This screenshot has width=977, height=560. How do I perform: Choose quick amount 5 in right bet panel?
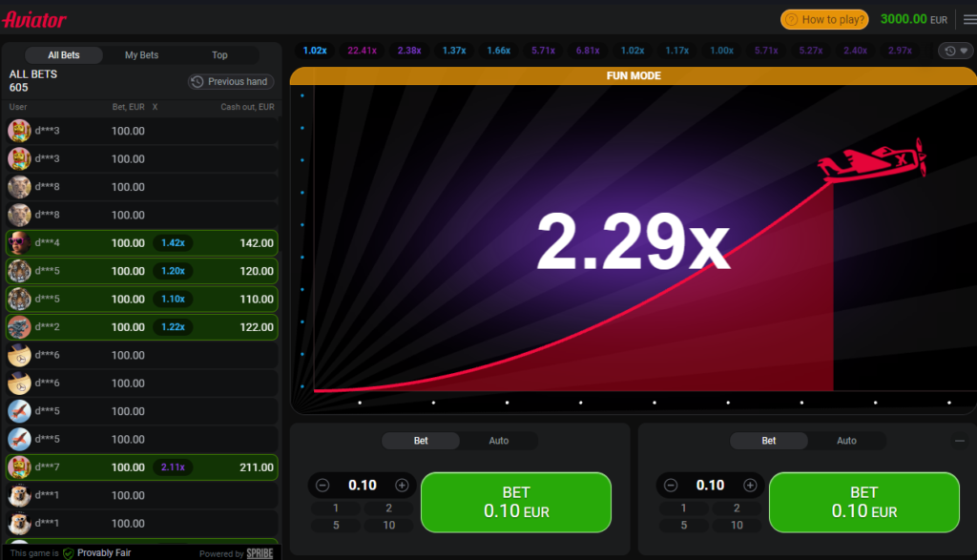(683, 525)
